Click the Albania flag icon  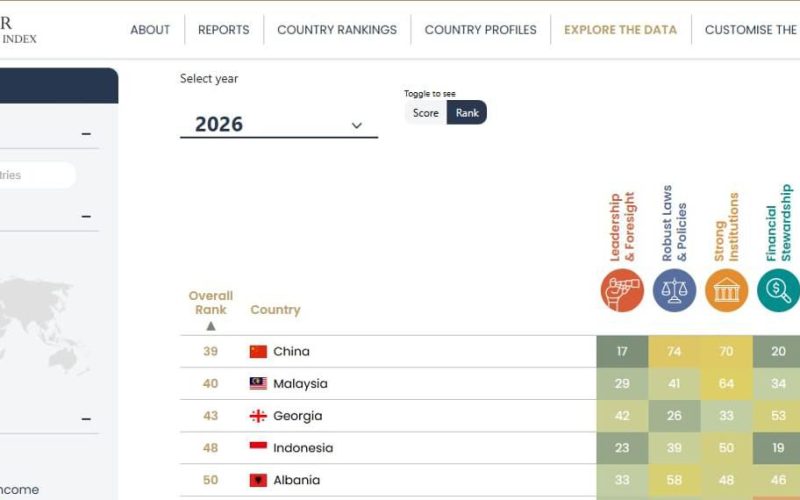point(258,480)
